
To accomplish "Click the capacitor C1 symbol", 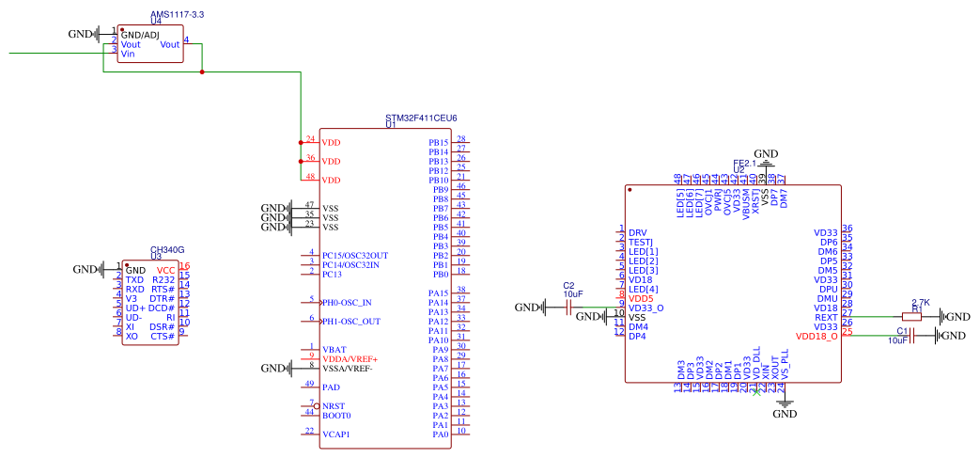I will [911, 336].
